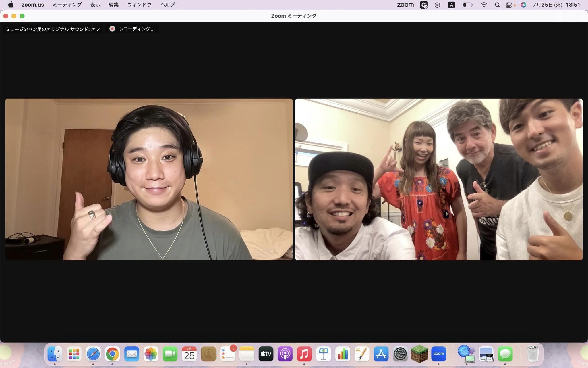Open Spotlight search icon
This screenshot has width=588, height=368.
tap(498, 5)
